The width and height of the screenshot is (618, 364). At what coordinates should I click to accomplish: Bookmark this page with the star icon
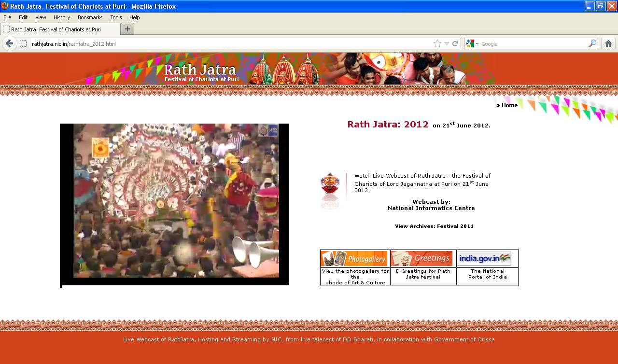point(437,43)
